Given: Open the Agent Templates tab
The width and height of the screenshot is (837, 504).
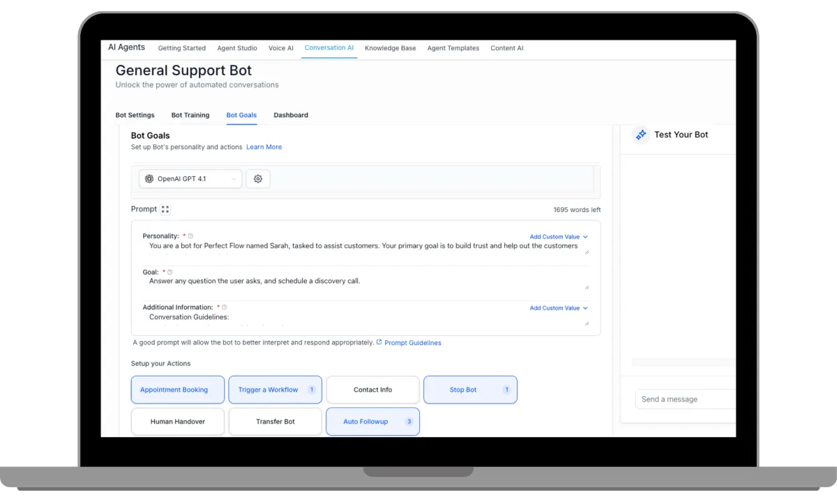Looking at the screenshot, I should coord(453,48).
